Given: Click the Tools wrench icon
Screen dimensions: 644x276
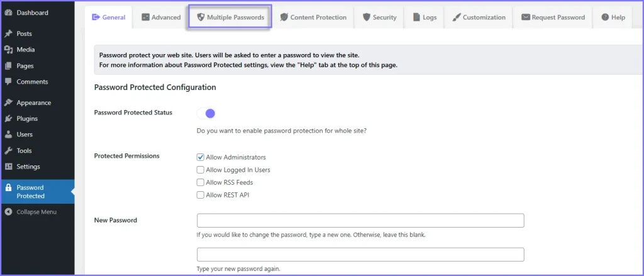Looking at the screenshot, I should (x=8, y=151).
